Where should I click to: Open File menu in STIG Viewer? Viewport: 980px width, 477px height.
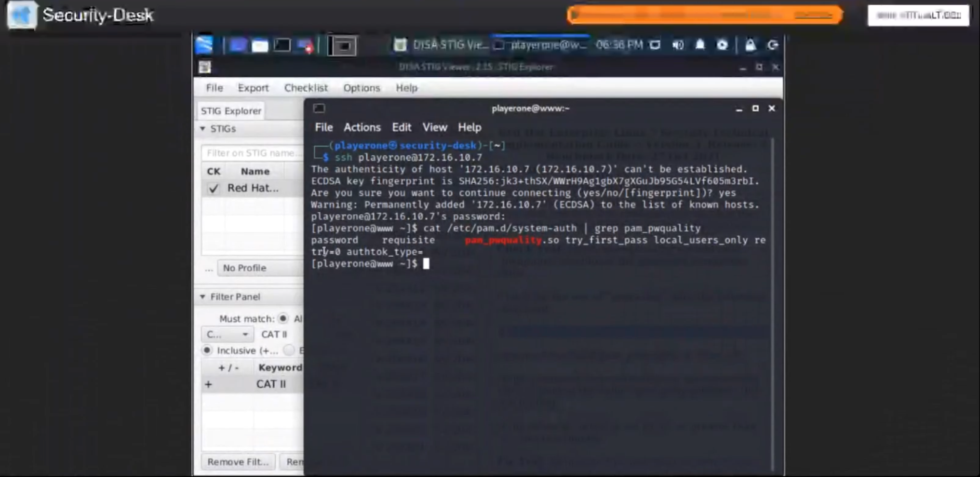[x=215, y=88]
